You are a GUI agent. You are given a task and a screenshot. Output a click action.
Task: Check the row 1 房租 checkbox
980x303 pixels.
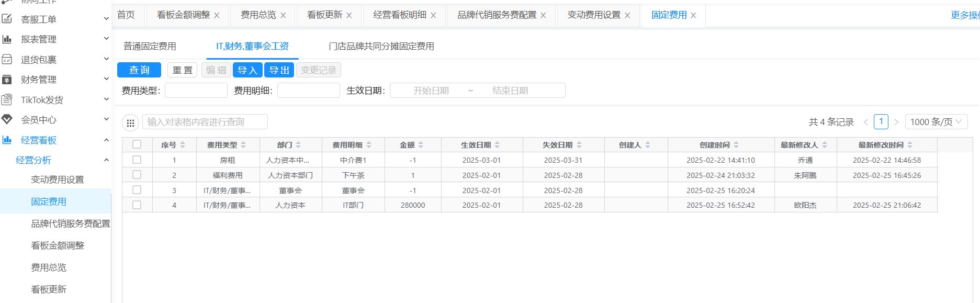137,160
